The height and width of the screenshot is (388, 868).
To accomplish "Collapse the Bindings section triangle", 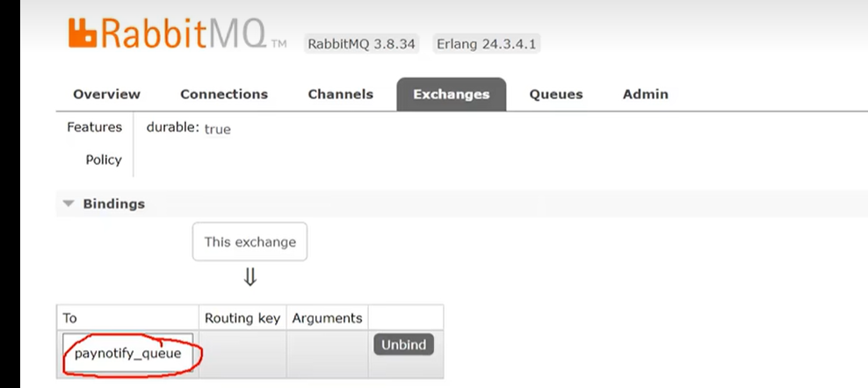I will pos(68,204).
